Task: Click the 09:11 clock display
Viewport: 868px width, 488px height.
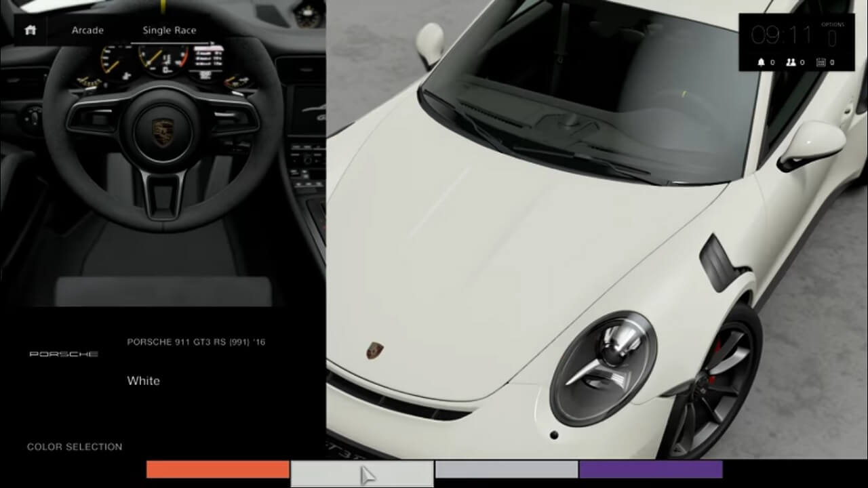Action: pos(782,35)
